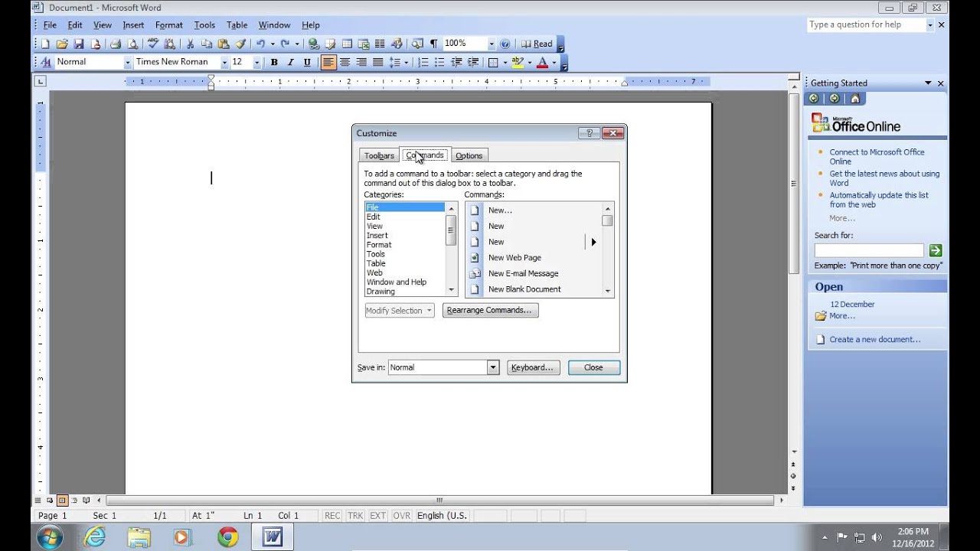Click the Commands list scrollbar thumb
This screenshot has width=980, height=551.
click(x=607, y=220)
